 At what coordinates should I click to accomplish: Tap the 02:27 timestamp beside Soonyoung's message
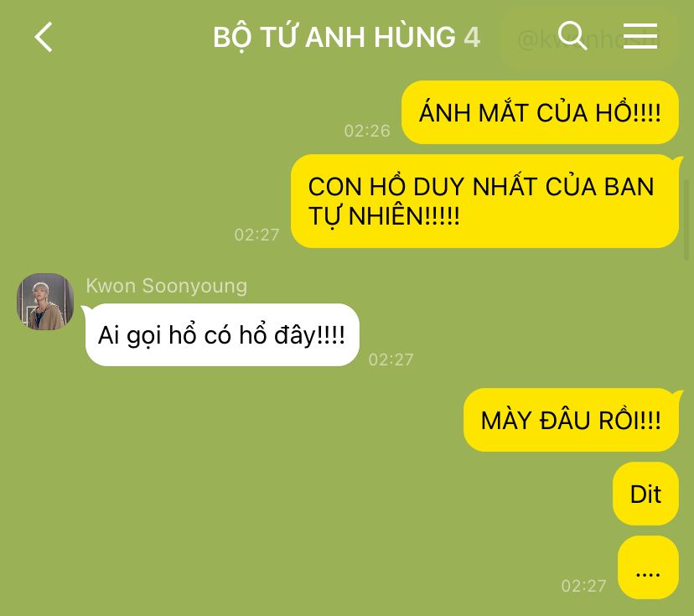tap(391, 360)
